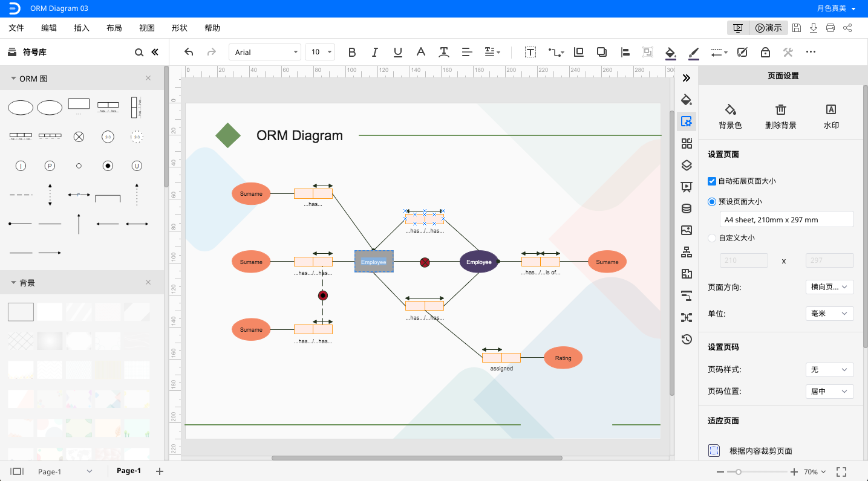Open the 月色真美 user account menu

[837, 8]
